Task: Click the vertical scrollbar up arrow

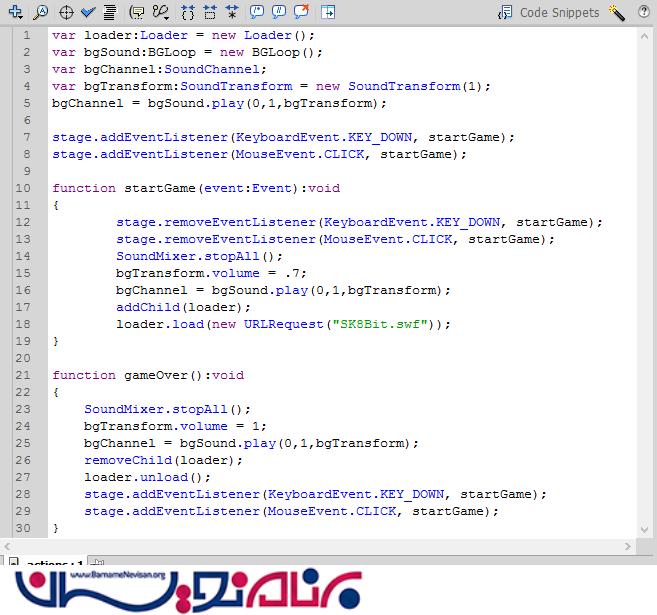Action: click(x=644, y=36)
